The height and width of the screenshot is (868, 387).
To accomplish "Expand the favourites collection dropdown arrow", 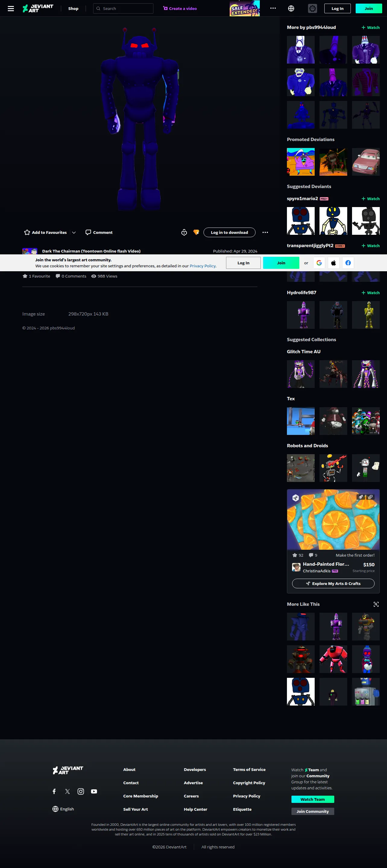I will pos(74,232).
